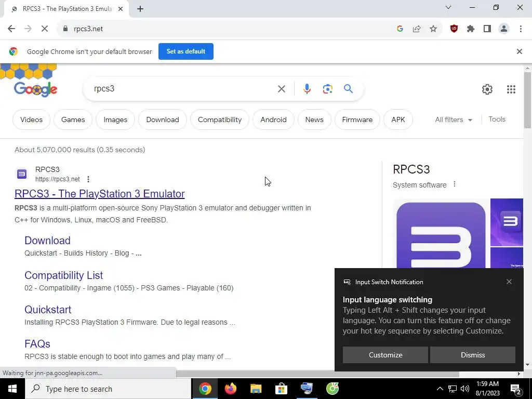Dismiss the default browser infobar
The image size is (532, 399).
519,51
